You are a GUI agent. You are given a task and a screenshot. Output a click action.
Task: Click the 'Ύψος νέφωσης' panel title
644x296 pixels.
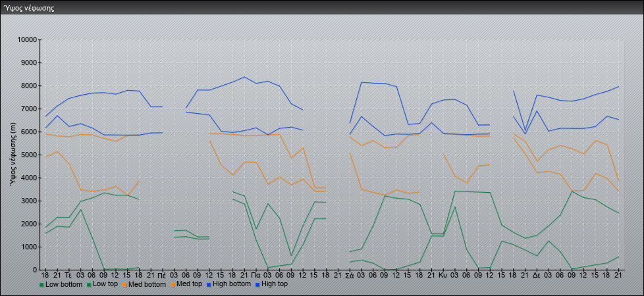click(x=29, y=8)
